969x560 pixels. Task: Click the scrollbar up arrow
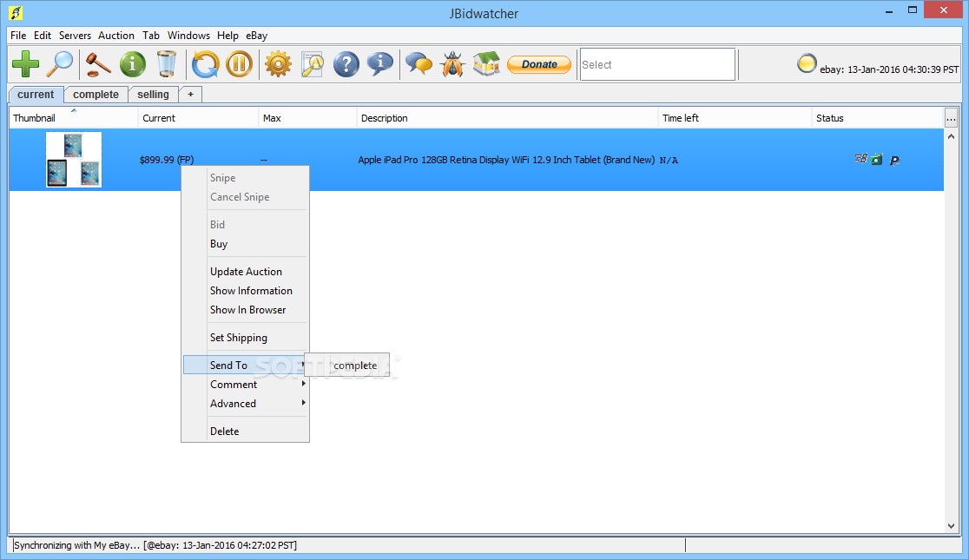[951, 136]
